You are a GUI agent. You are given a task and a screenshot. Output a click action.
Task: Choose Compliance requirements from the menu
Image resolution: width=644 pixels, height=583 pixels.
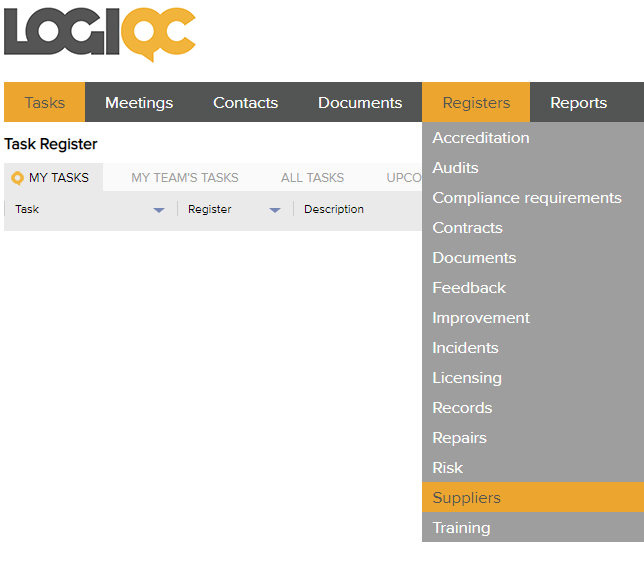tap(527, 198)
